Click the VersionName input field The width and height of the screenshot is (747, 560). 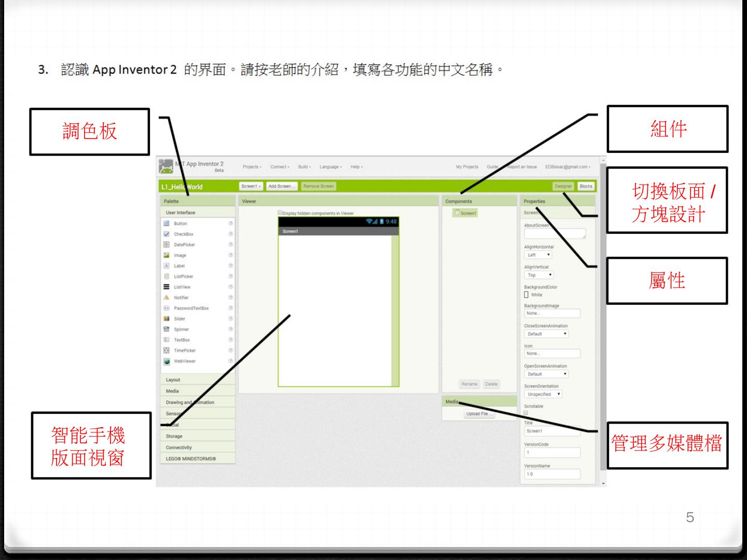(552, 474)
